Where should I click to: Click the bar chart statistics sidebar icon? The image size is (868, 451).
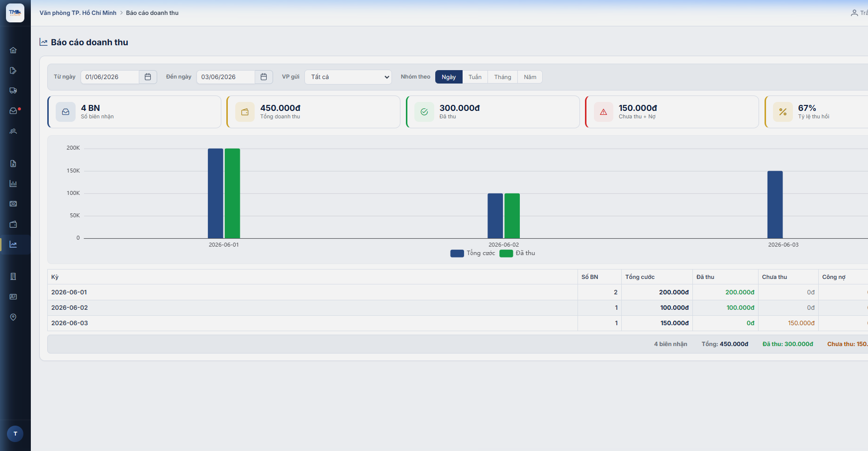point(13,183)
